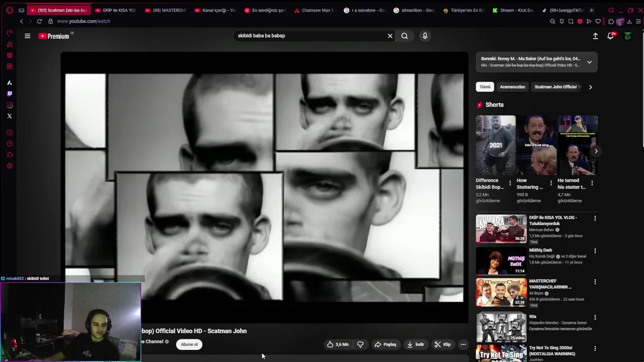This screenshot has width=644, height=362.
Task: Subscribe with Abone ol button
Action: pos(189,344)
